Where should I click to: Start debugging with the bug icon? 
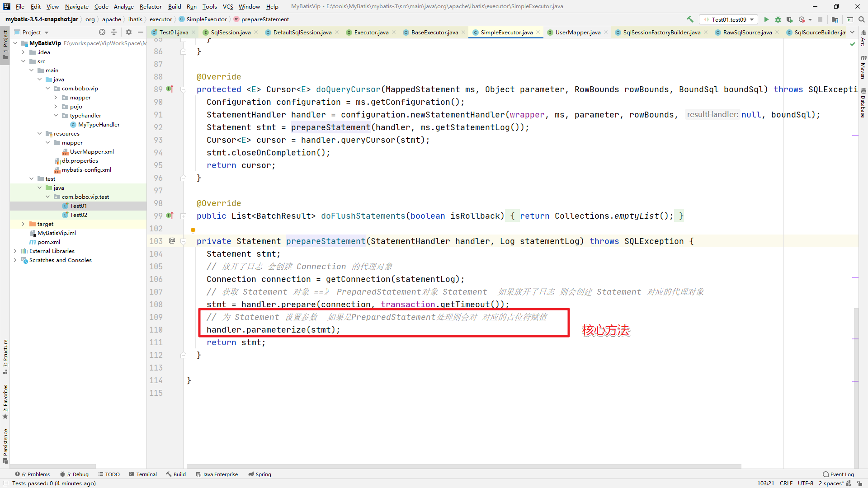(778, 19)
